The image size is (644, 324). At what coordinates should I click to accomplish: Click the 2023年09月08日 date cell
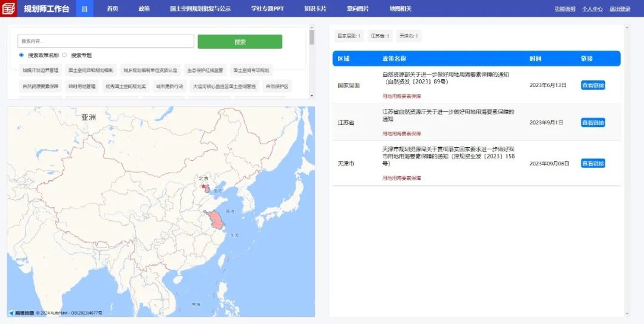550,163
